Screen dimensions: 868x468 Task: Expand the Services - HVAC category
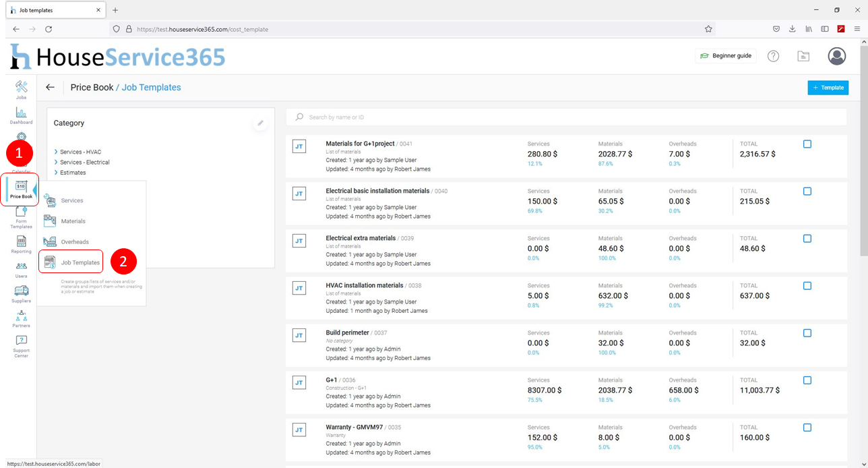tap(80, 152)
